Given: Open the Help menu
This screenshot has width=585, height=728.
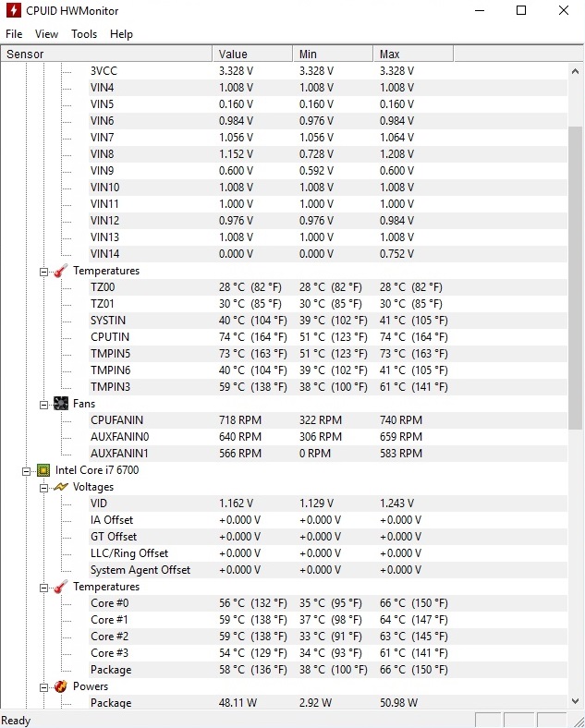Looking at the screenshot, I should click(121, 34).
